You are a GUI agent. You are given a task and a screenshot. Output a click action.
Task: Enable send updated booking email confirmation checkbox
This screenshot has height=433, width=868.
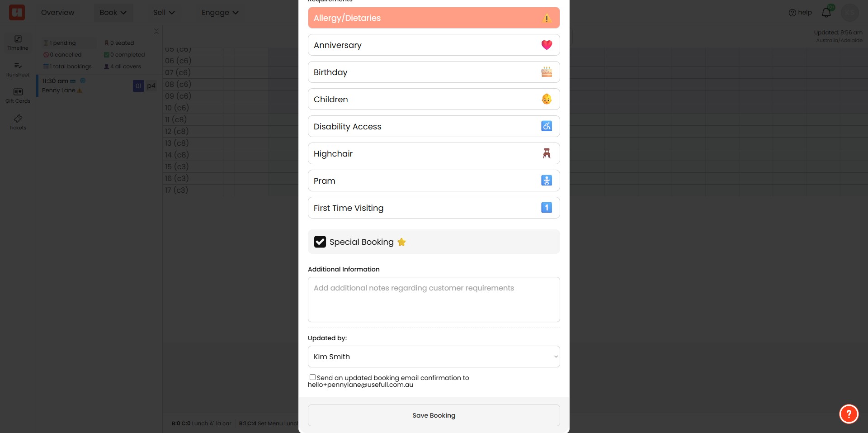click(x=312, y=377)
